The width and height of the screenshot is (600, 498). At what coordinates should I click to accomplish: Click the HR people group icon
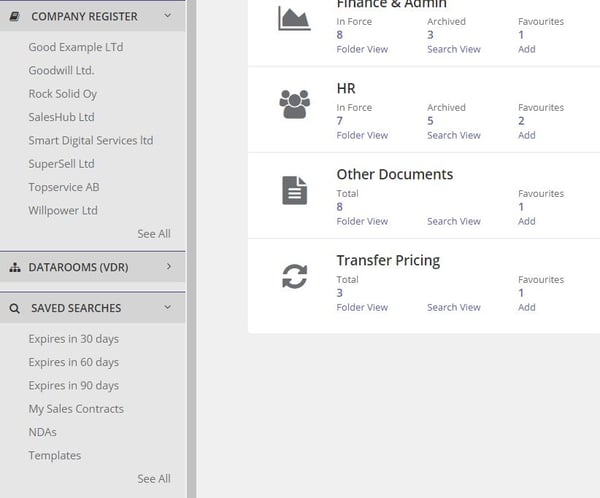(x=294, y=104)
